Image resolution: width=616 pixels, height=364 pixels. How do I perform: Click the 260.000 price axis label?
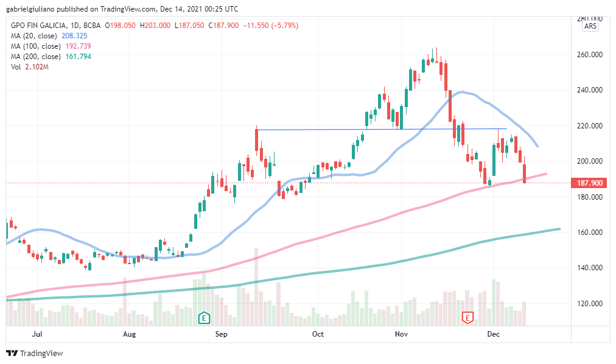(590, 55)
